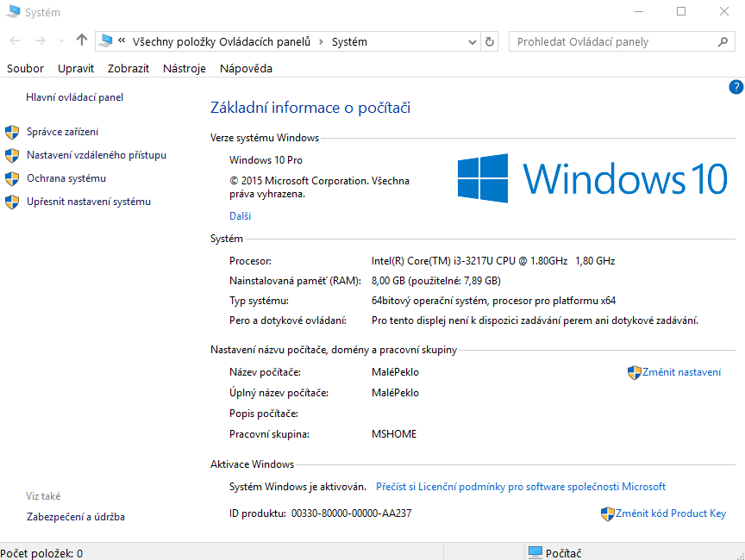Click MaléPeklo next to Název počítače
The image size is (745, 560).
[x=395, y=372]
